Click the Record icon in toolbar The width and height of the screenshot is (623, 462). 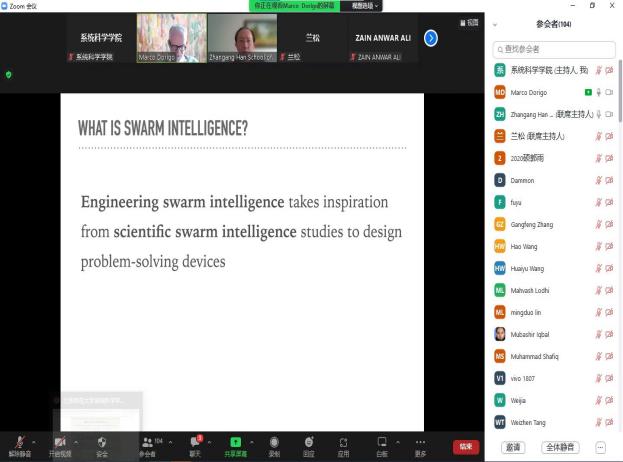click(x=273, y=442)
